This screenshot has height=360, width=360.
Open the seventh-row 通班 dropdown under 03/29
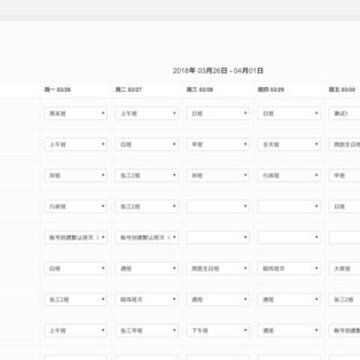click(x=289, y=299)
